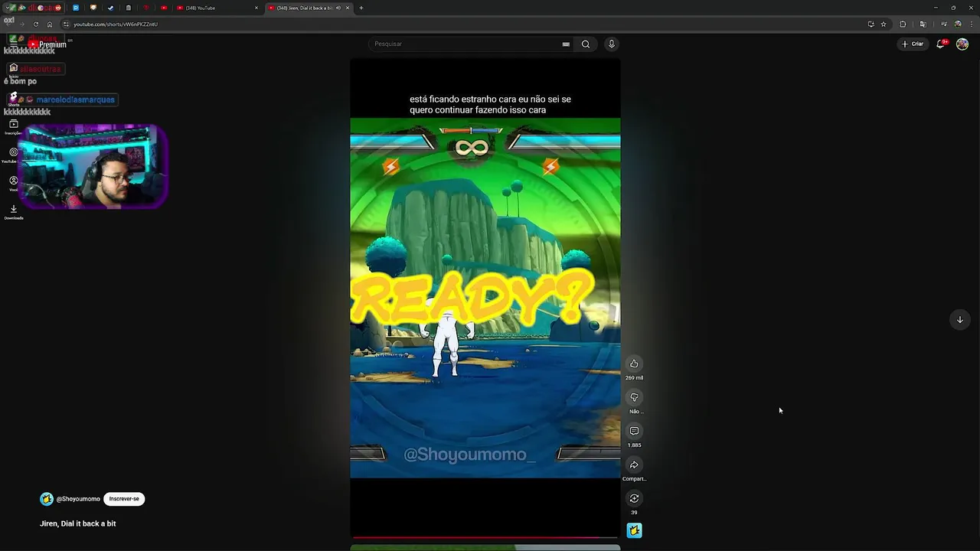Open the comments panel showing 1.885

click(x=634, y=431)
